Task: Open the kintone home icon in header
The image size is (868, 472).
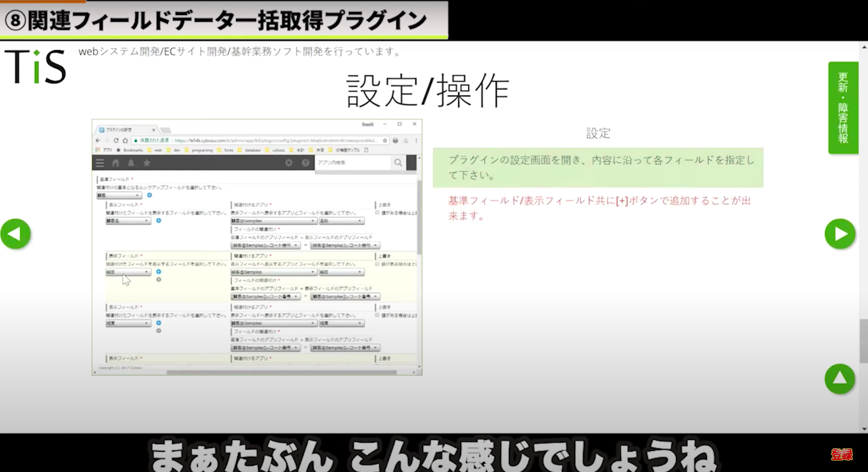Action: [115, 163]
